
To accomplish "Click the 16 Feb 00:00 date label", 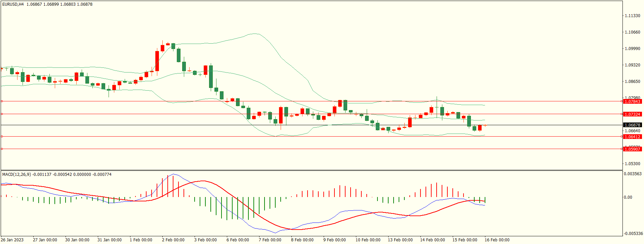I will pyautogui.click(x=497, y=240).
